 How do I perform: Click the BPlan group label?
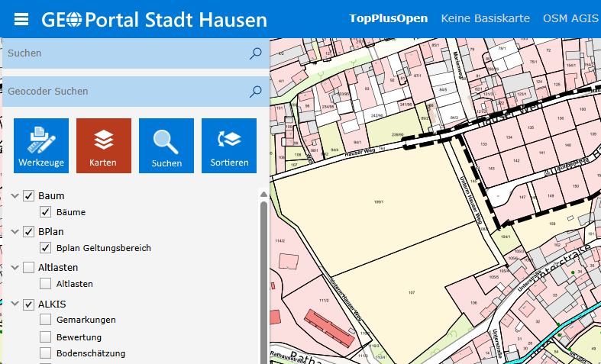(x=51, y=232)
